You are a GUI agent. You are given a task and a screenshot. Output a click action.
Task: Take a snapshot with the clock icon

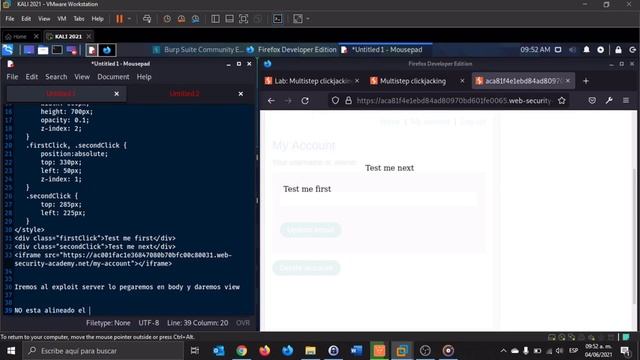pos(167,19)
